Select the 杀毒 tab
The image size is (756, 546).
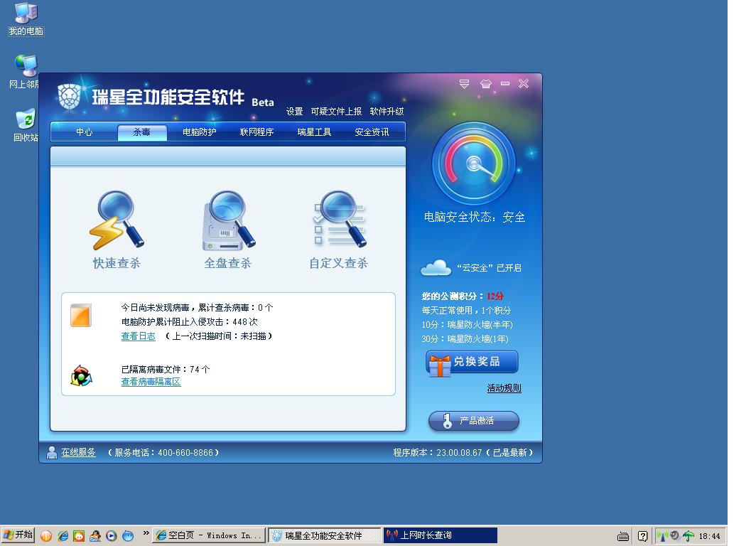click(142, 132)
